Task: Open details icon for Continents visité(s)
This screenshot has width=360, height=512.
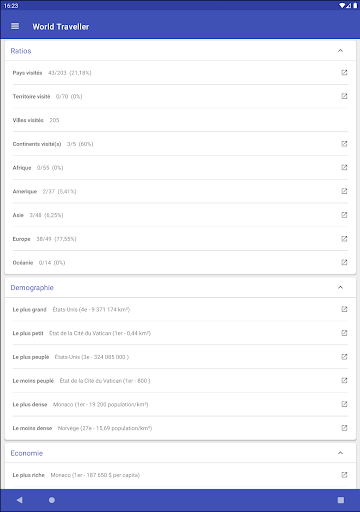Action: [x=344, y=144]
